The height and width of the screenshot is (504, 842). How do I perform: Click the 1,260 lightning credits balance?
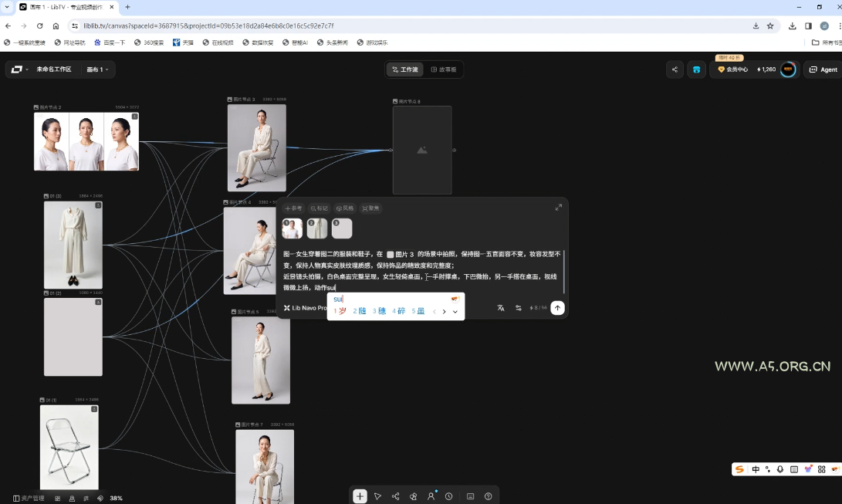tap(766, 69)
